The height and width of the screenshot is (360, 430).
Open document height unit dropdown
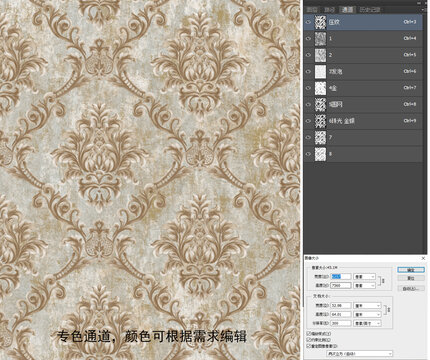click(367, 314)
